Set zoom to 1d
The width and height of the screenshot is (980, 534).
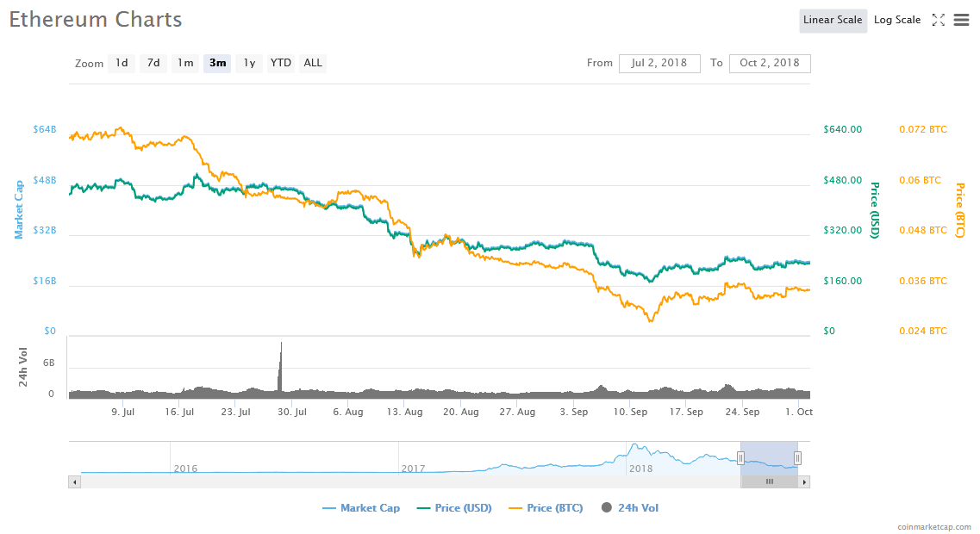click(x=122, y=63)
